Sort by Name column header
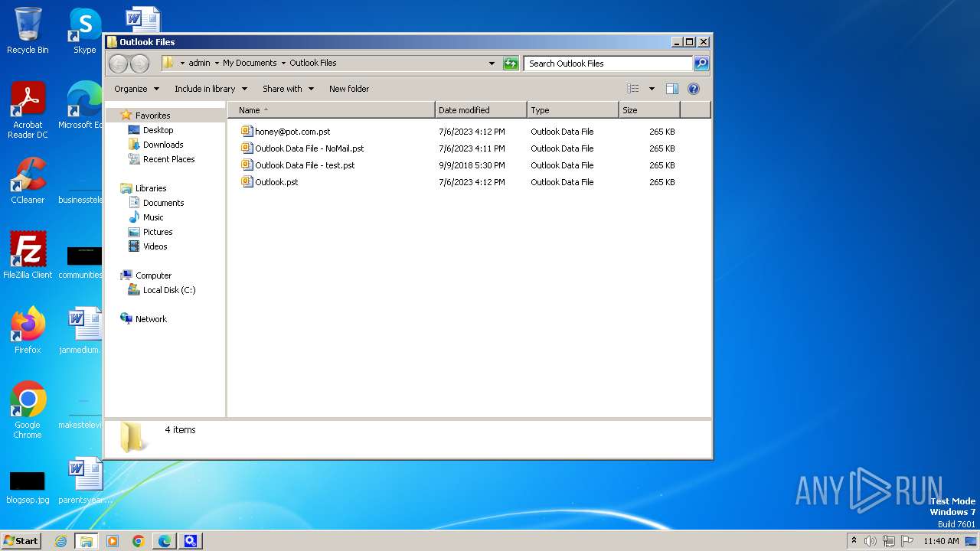The height and width of the screenshot is (551, 980). tap(332, 110)
